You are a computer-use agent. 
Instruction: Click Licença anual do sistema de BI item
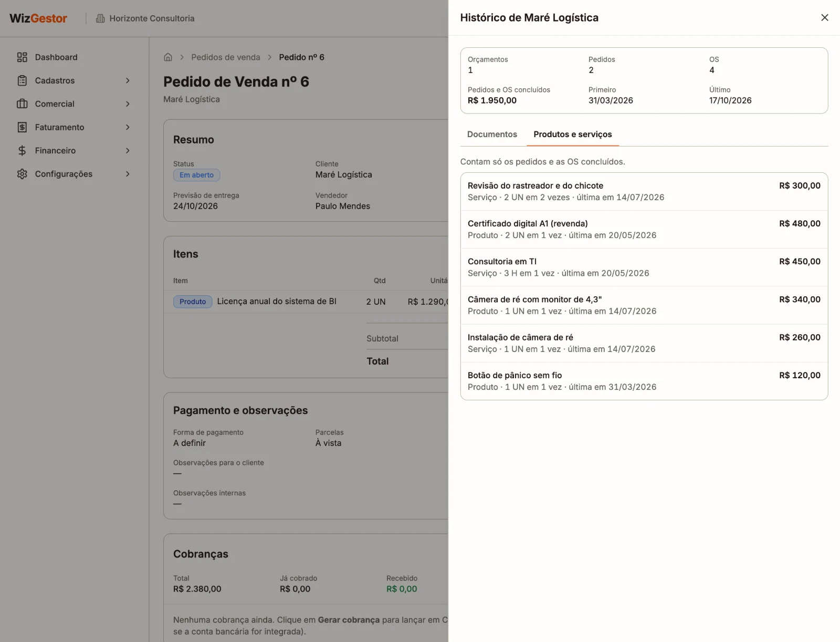tap(277, 302)
